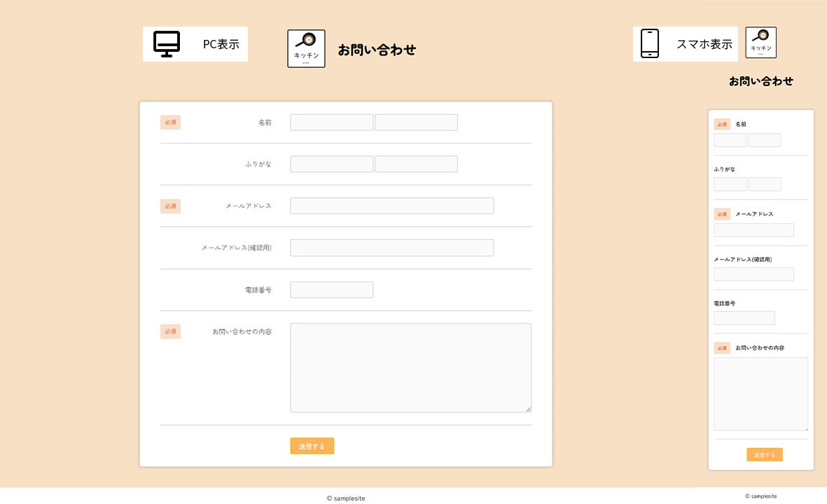The image size is (827, 504).
Task: Click the 電話番号 label in PC form
Action: (258, 290)
